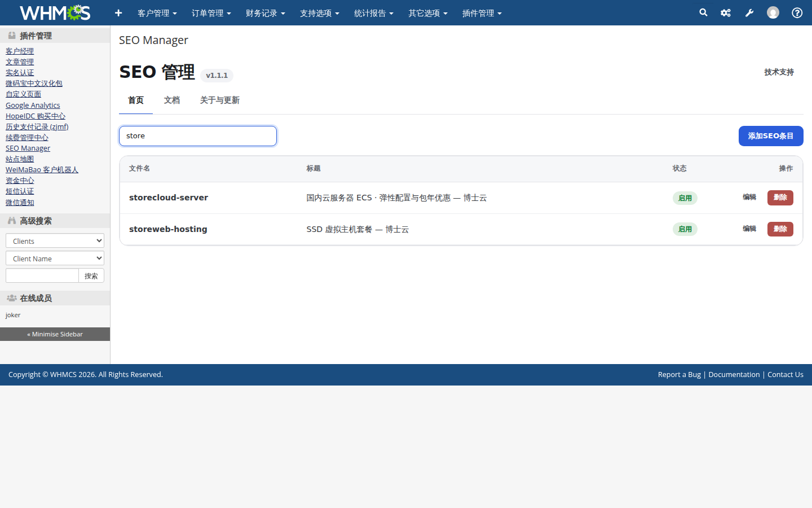
Task: Open Google Analytics sidebar link
Action: (33, 105)
